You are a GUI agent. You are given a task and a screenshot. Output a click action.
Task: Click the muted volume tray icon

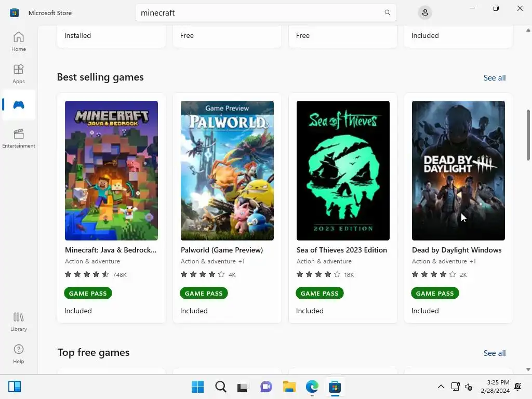[x=469, y=387]
